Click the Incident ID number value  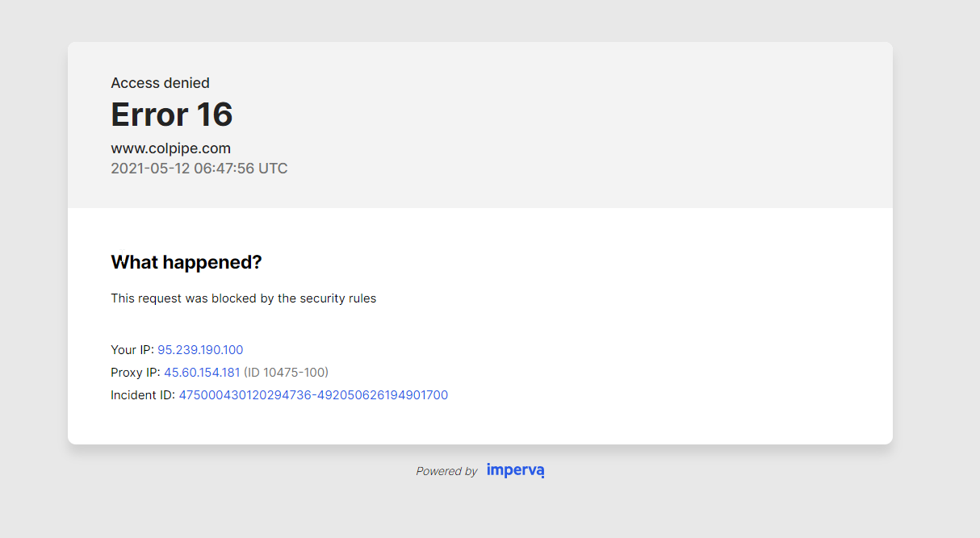(313, 395)
